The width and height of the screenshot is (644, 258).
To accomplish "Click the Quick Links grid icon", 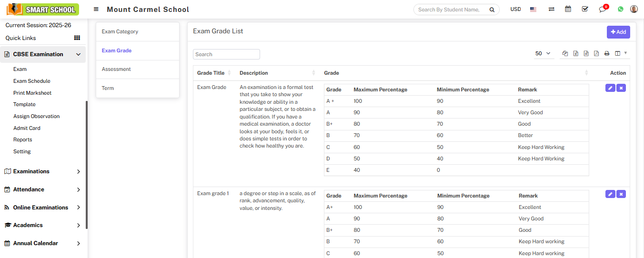I will click(x=77, y=38).
